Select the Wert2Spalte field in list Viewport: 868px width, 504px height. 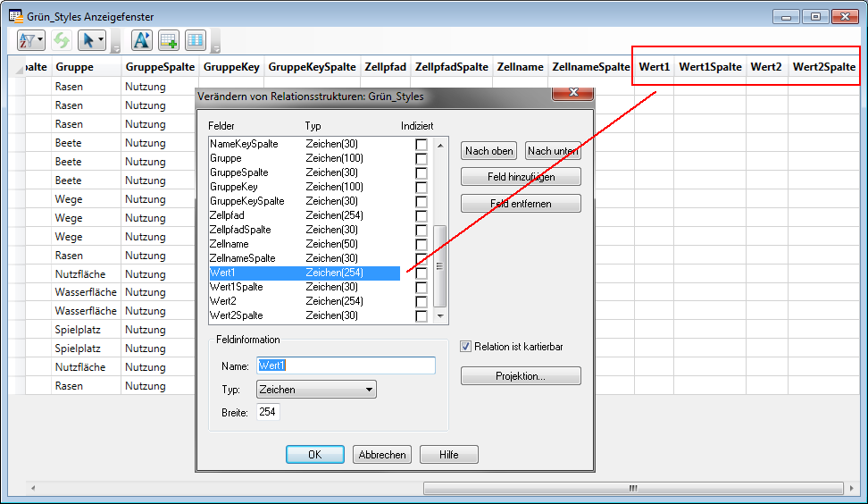click(x=236, y=315)
